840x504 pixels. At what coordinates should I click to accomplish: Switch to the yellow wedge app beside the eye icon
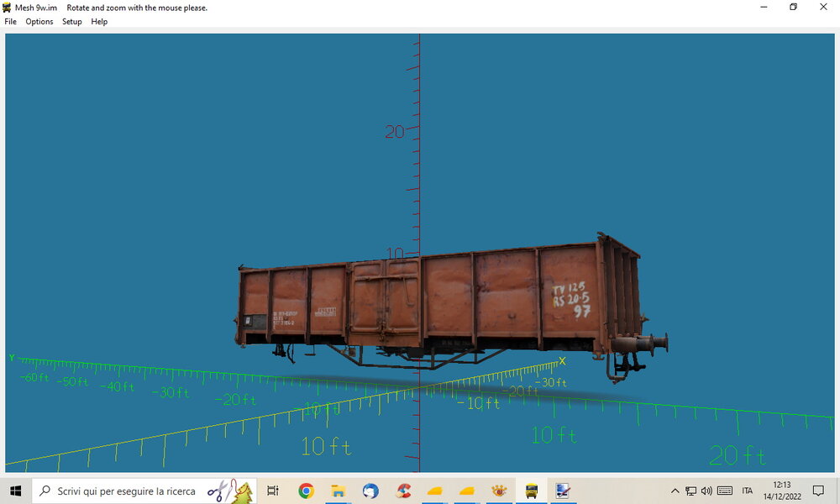click(466, 491)
